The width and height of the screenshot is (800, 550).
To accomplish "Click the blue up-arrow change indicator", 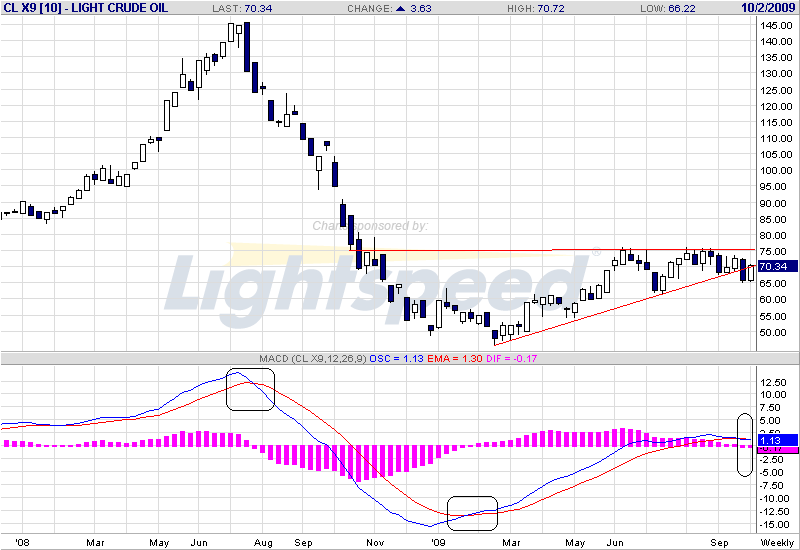I will (401, 8).
